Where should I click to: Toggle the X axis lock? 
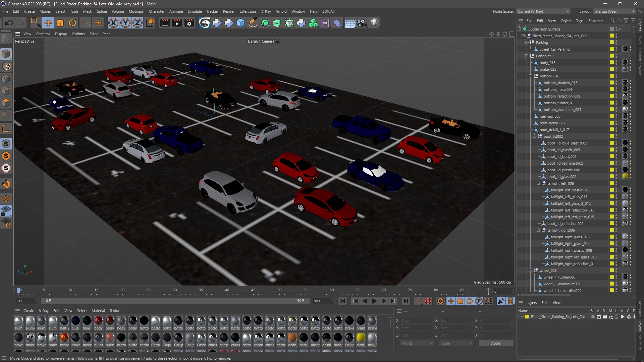click(x=113, y=23)
